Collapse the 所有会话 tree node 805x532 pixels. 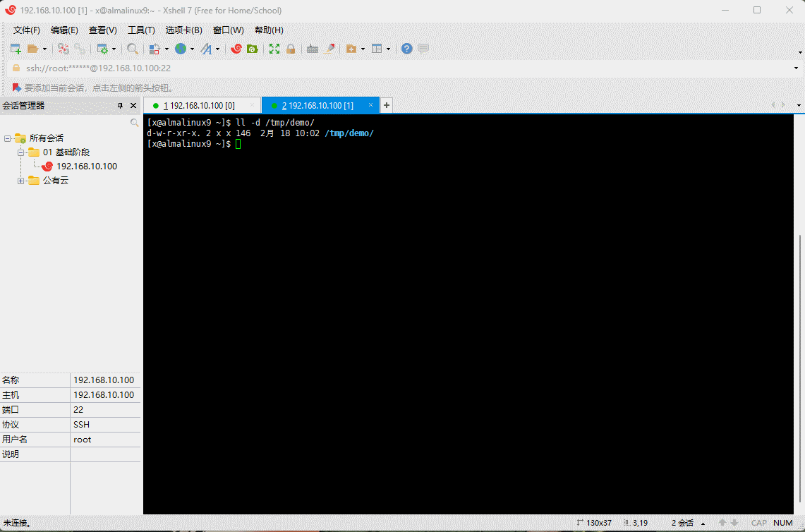[x=7, y=138]
